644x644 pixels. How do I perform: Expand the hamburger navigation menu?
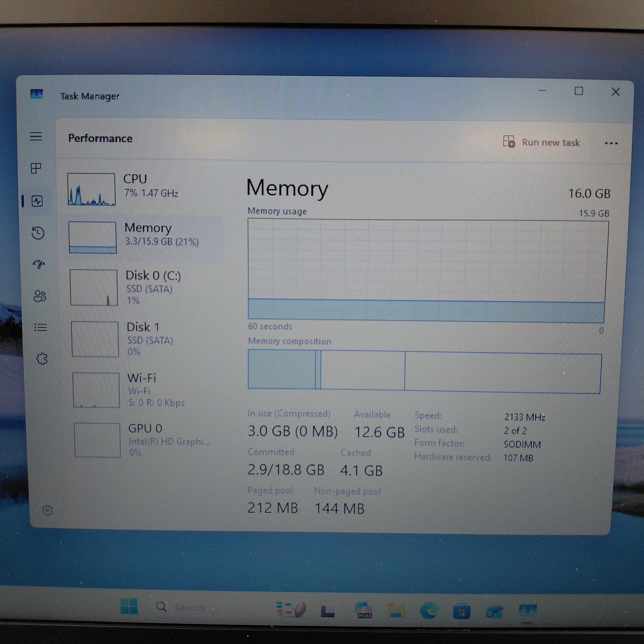coord(36,136)
